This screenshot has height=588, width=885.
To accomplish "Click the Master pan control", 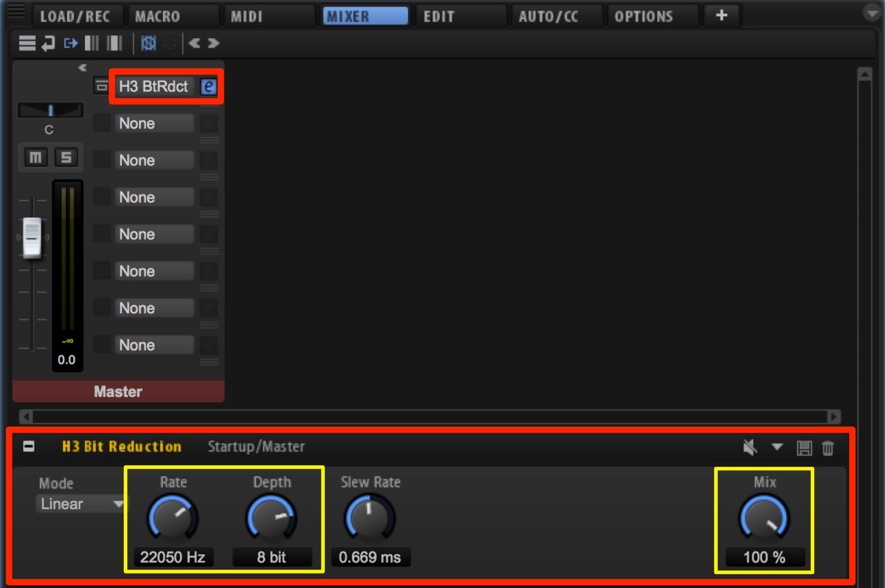I will tap(50, 110).
